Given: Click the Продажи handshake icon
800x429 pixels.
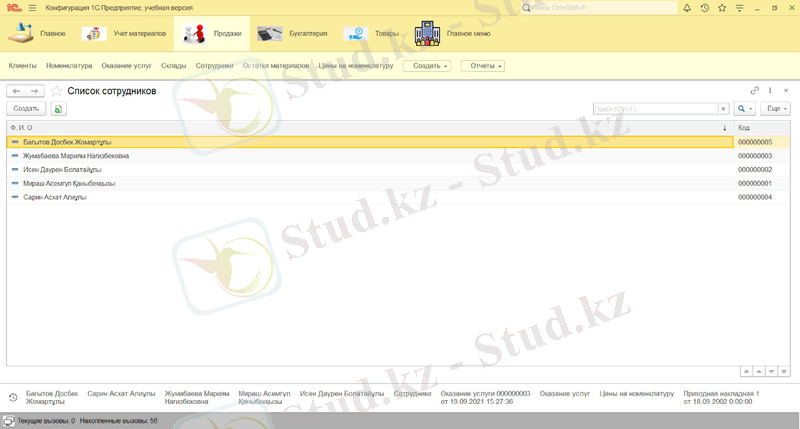Looking at the screenshot, I should pyautogui.click(x=194, y=34).
